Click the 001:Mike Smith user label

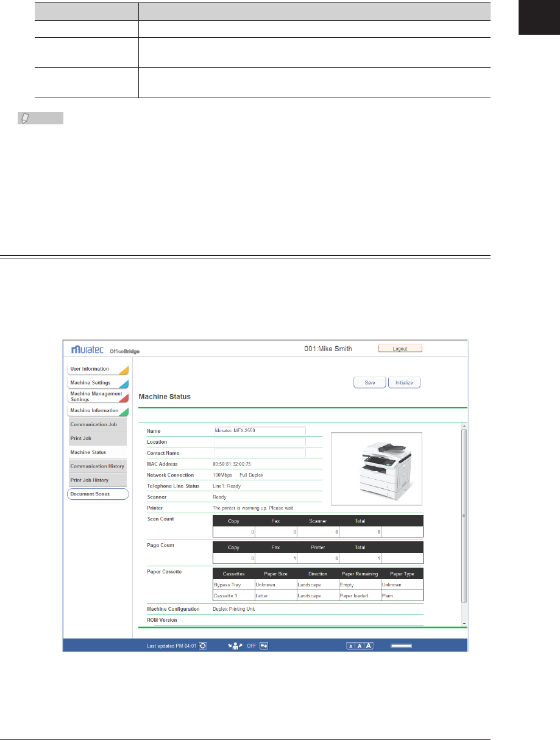coord(328,349)
